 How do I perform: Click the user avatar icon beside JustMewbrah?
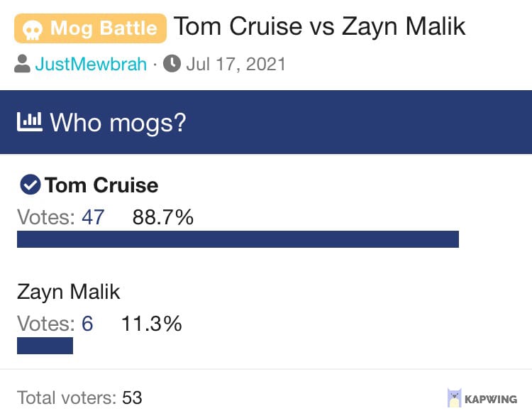pos(23,63)
